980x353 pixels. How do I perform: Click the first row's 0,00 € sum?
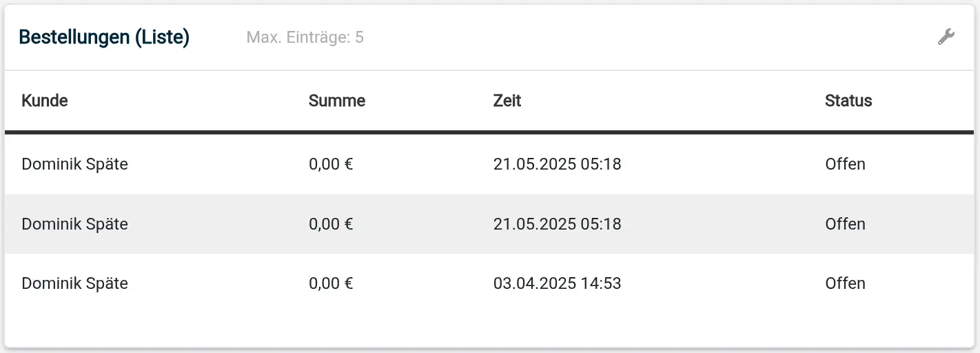click(x=331, y=164)
